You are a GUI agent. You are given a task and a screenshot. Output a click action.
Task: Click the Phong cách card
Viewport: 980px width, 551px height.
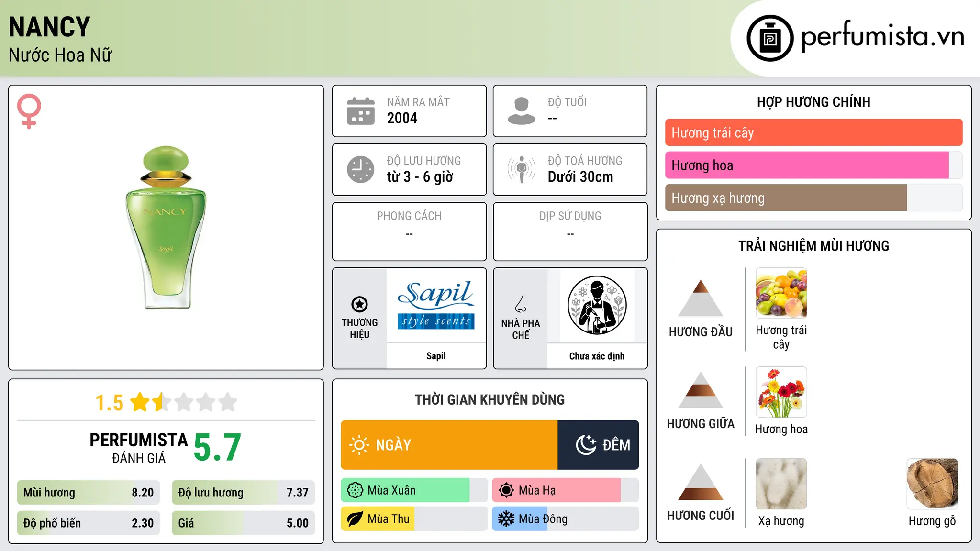click(409, 231)
